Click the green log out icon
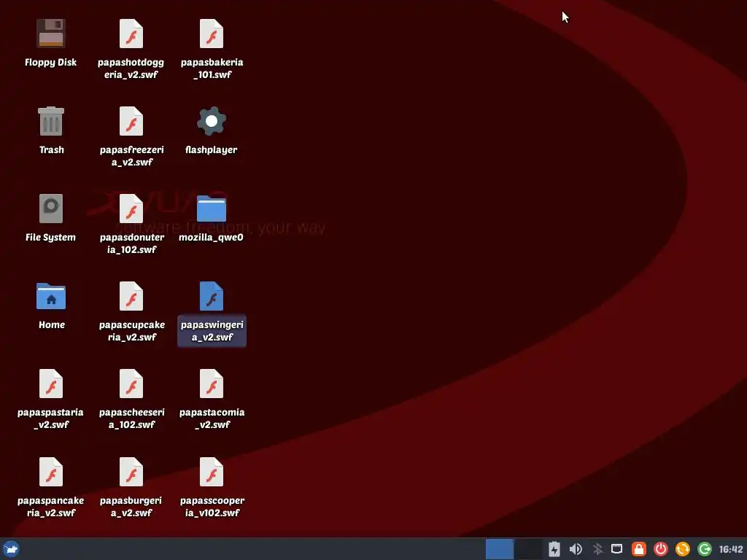The width and height of the screenshot is (747, 560). (x=705, y=549)
